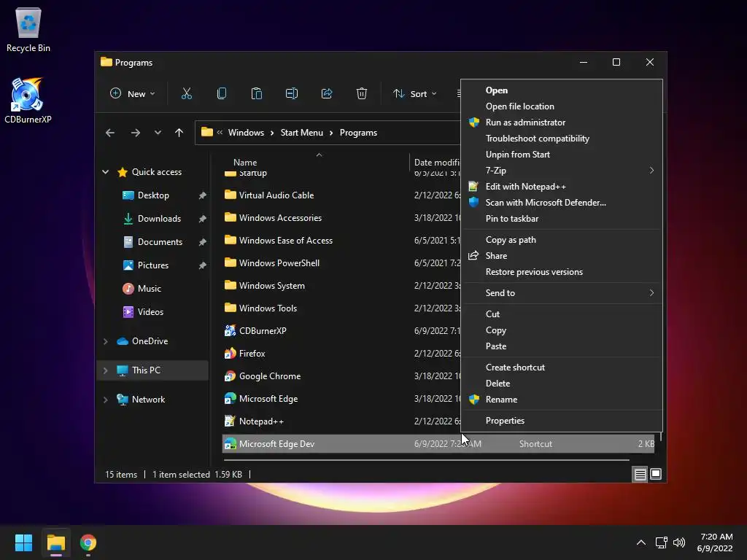Expand the Send to submenu

(x=562, y=293)
